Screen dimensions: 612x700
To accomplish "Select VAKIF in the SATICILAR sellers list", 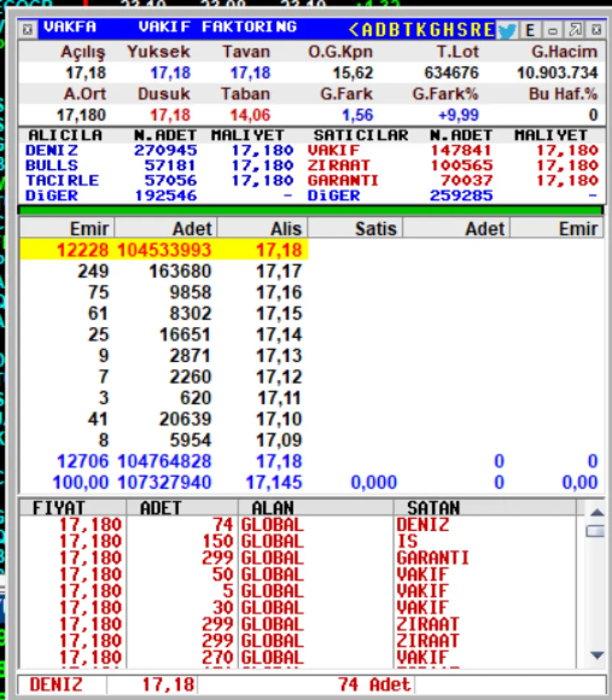I will coord(333,150).
